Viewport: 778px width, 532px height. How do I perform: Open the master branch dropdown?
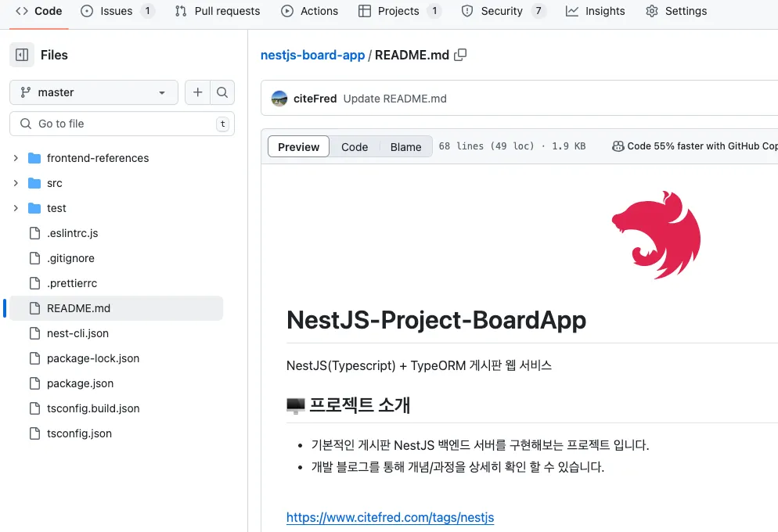pyautogui.click(x=94, y=92)
